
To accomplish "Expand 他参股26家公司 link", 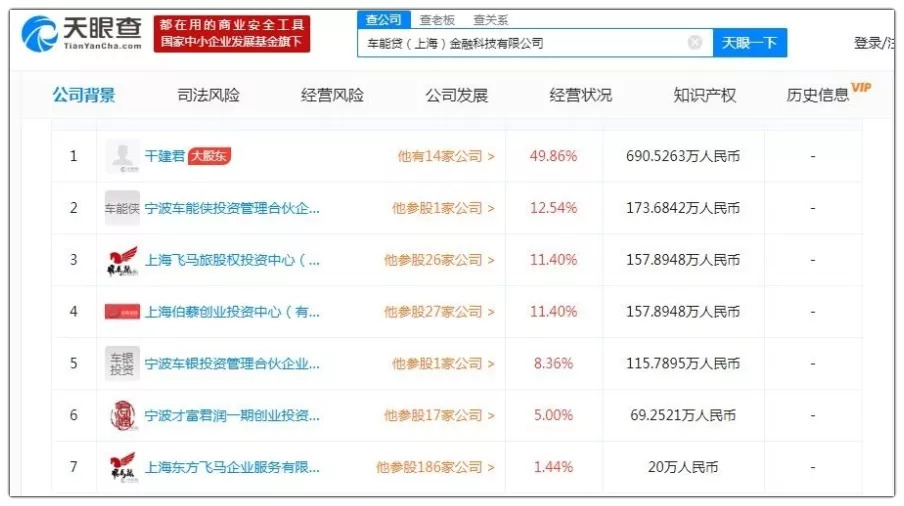I will click(439, 260).
